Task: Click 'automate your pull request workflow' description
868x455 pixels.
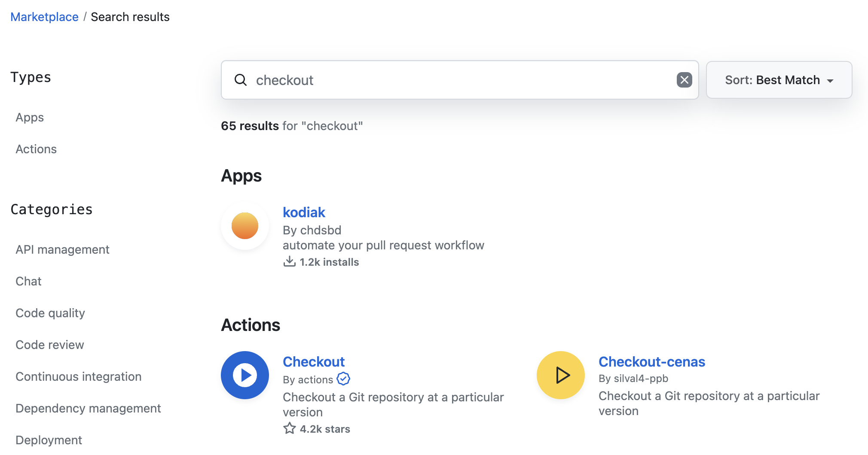Action: [383, 245]
